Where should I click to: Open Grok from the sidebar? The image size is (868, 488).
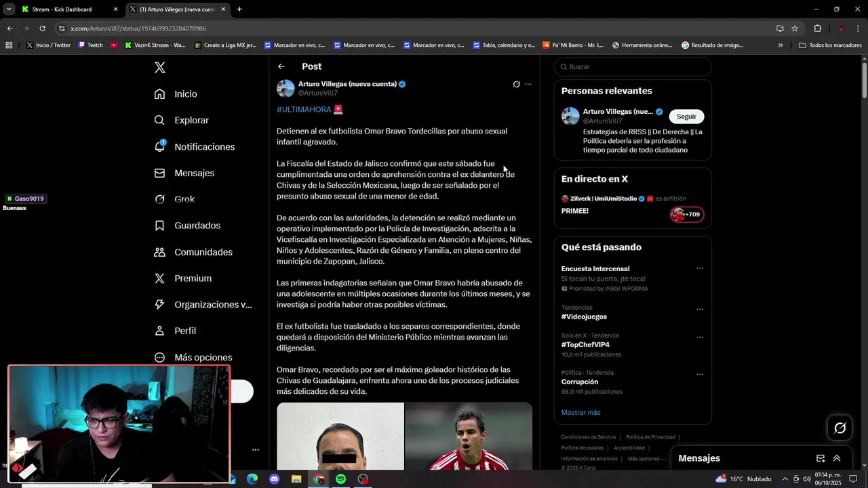174,199
